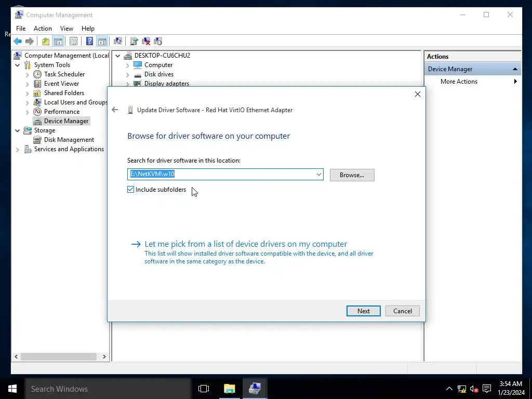Image resolution: width=532 pixels, height=399 pixels.
Task: Click Computer Management taskbar icon
Action: coord(255,389)
